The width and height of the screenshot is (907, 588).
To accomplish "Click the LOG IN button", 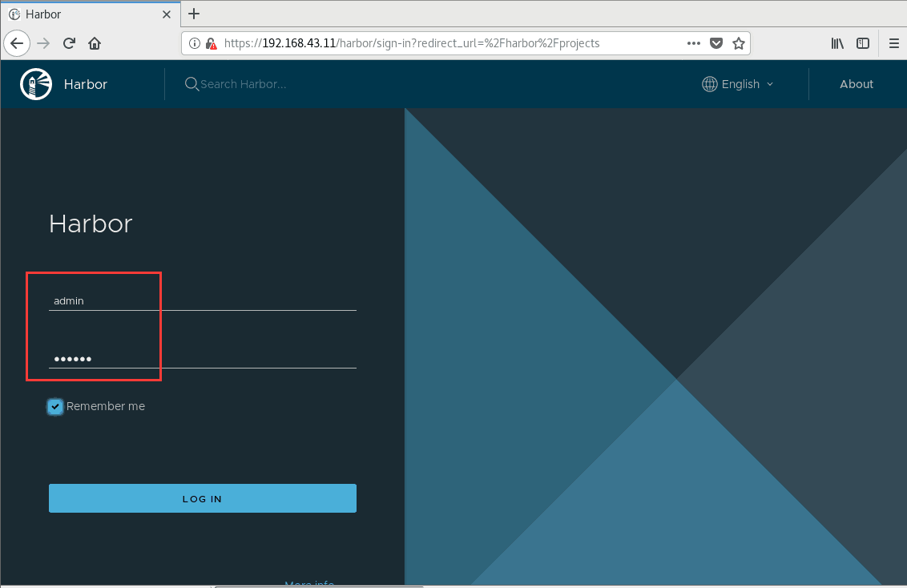I will pos(203,498).
